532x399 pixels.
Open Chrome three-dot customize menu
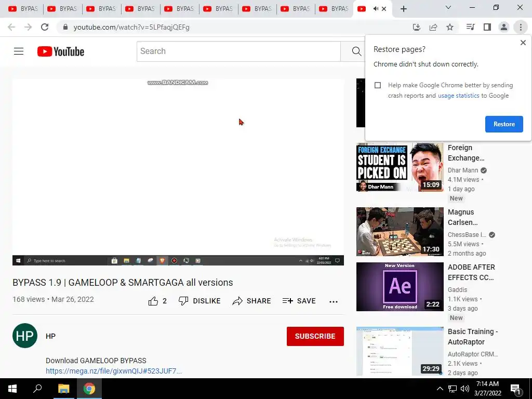tap(521, 27)
